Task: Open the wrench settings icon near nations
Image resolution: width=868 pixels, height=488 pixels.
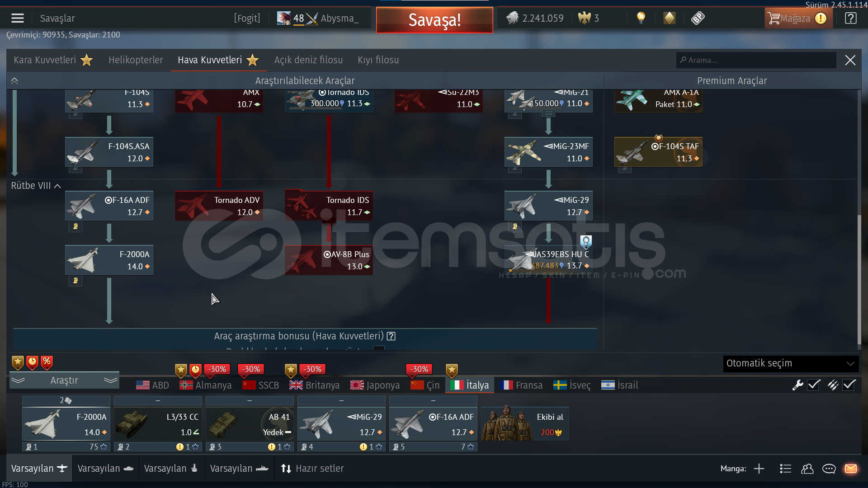Action: 797,385
